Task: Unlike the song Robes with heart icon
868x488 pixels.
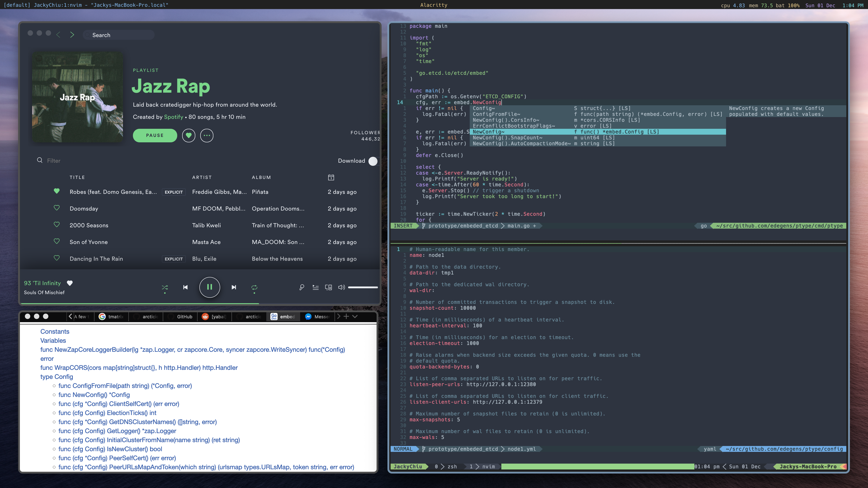Action: 57,191
